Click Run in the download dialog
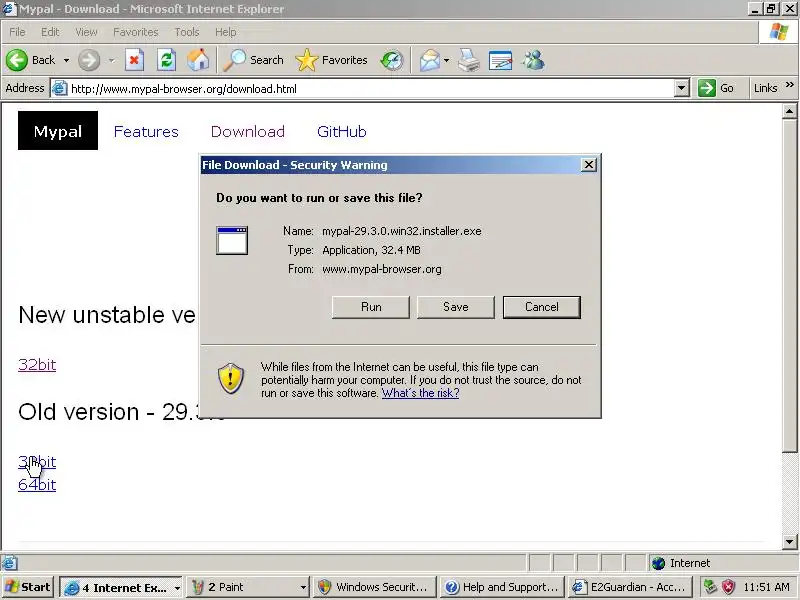Screen dimensions: 800x600 [371, 307]
